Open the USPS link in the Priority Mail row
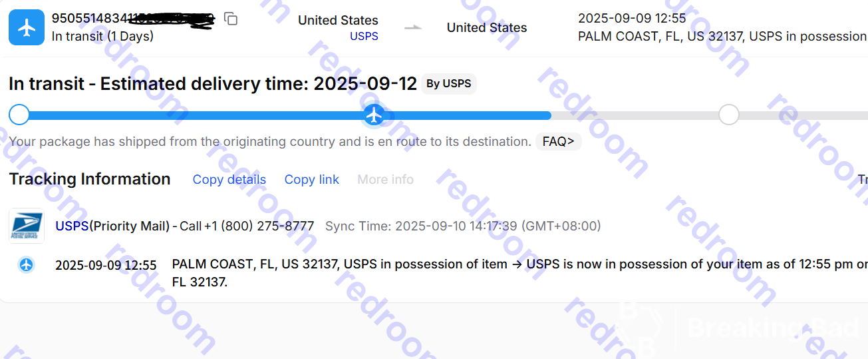This screenshot has height=359, width=868. (72, 226)
